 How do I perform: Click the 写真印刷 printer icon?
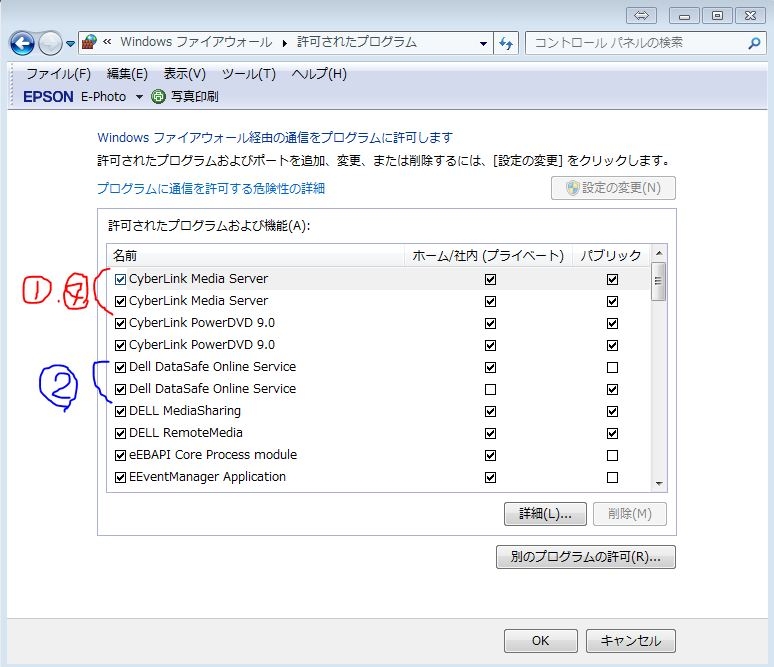(x=158, y=97)
